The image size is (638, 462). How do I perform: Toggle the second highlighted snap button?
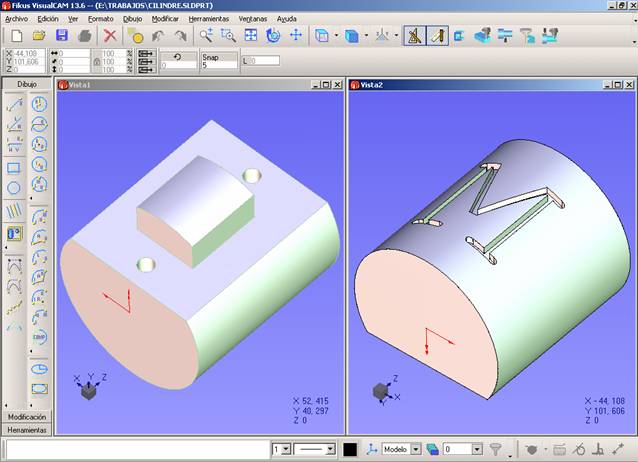[x=437, y=36]
